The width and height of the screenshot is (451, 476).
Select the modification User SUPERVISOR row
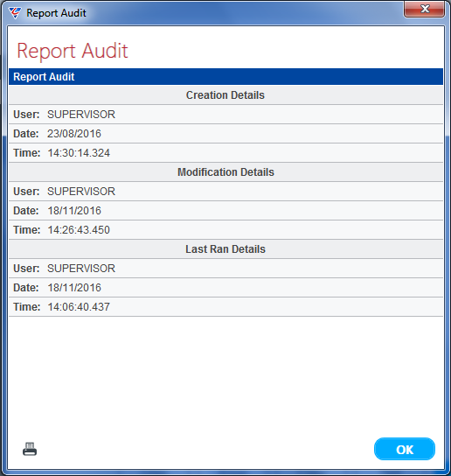pyautogui.click(x=225, y=192)
